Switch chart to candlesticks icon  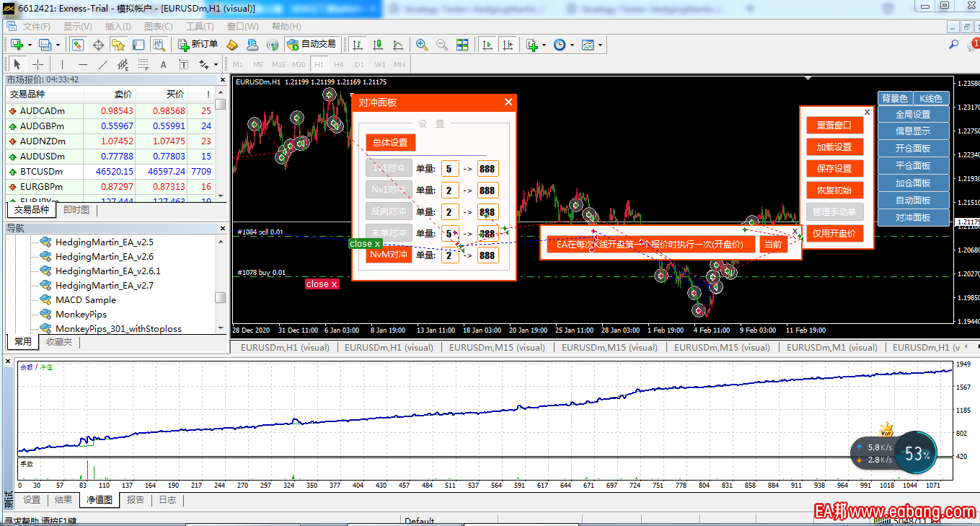tap(377, 45)
